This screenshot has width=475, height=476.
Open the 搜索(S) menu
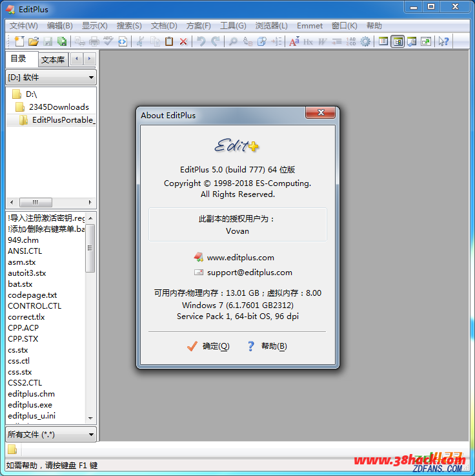click(129, 26)
